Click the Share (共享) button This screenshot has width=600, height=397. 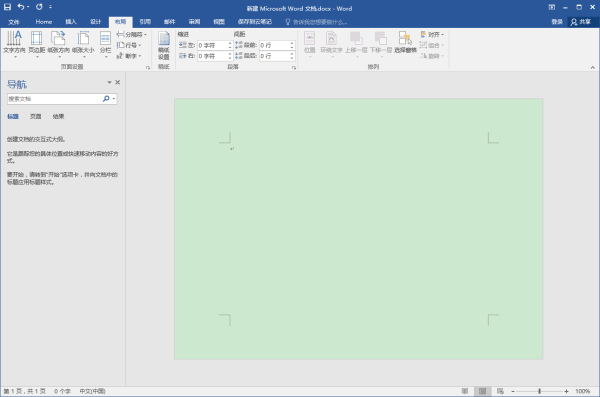coord(581,22)
